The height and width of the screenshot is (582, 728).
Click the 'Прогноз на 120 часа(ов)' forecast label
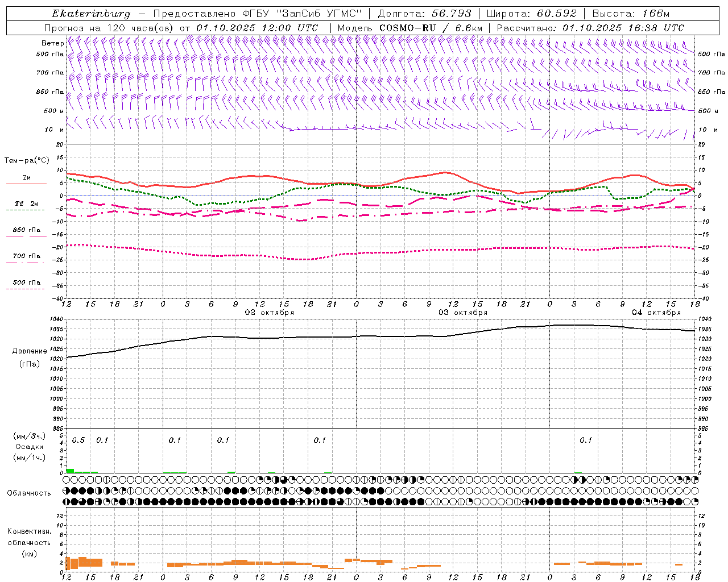pos(109,28)
